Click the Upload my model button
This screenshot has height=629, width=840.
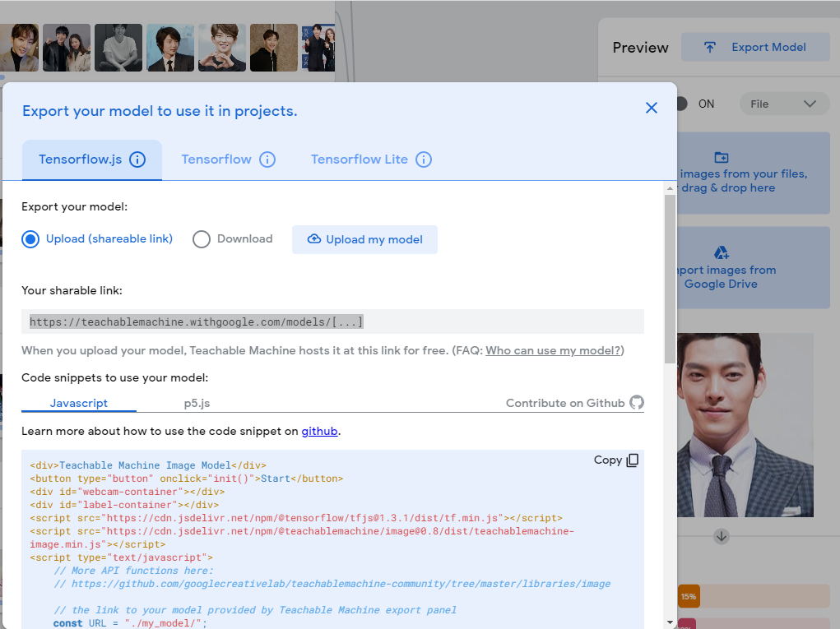coord(364,239)
